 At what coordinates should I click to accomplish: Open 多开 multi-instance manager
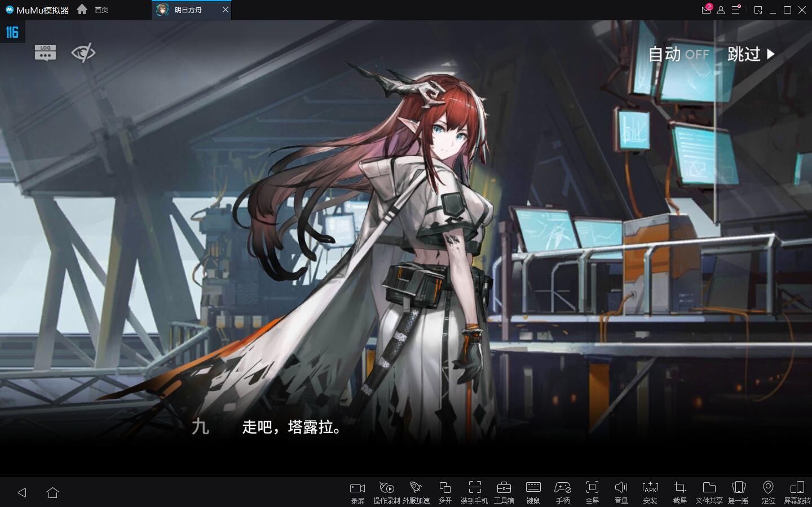click(x=445, y=492)
